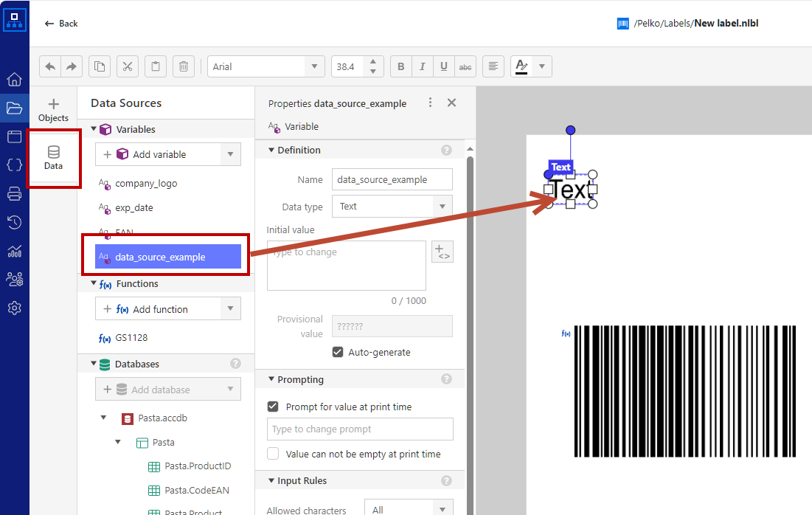Pick the font color swatch
The width and height of the screenshot is (812, 515).
pyautogui.click(x=521, y=66)
